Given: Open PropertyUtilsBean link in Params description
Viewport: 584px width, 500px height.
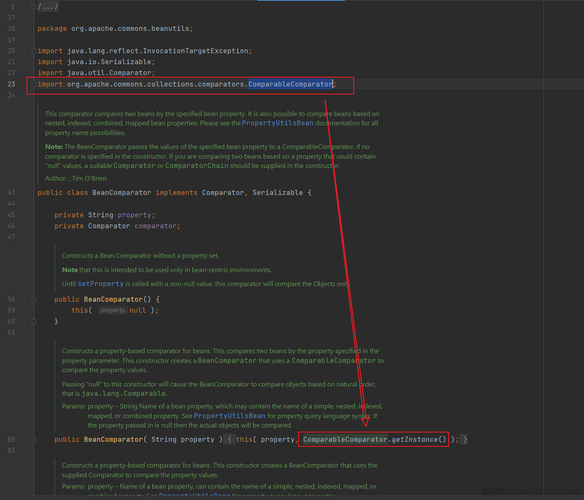Looking at the screenshot, I should [x=229, y=416].
